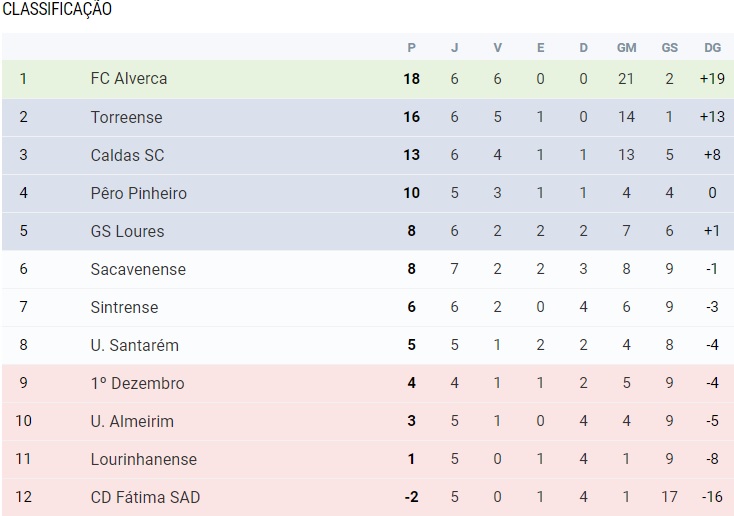Open the Sacavenense team entry
This screenshot has height=516, width=734.
138,269
